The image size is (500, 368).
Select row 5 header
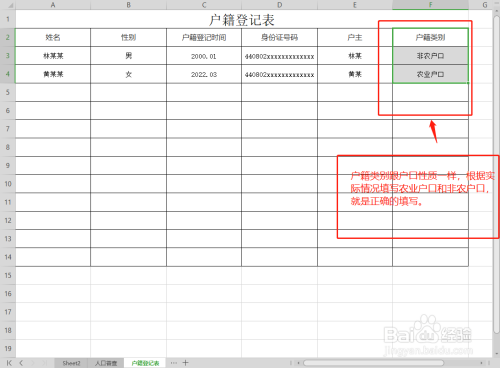pyautogui.click(x=8, y=92)
